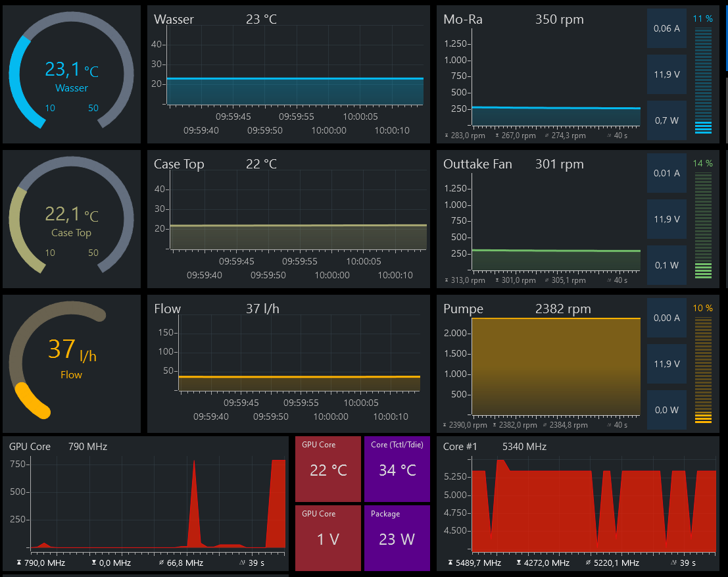This screenshot has height=577, width=728.
Task: Click GPU Core minimum 0,0 MHz
Action: coord(111,563)
